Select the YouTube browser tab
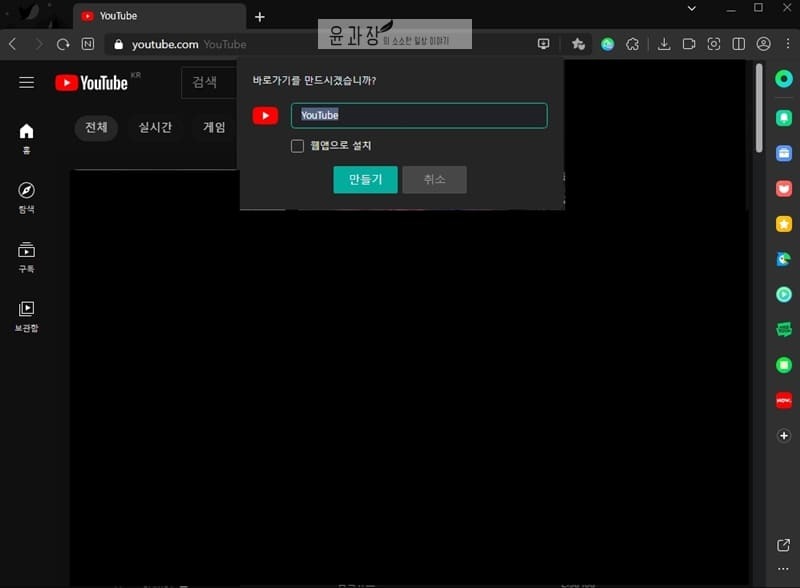Viewport: 800px width, 588px height. (159, 16)
